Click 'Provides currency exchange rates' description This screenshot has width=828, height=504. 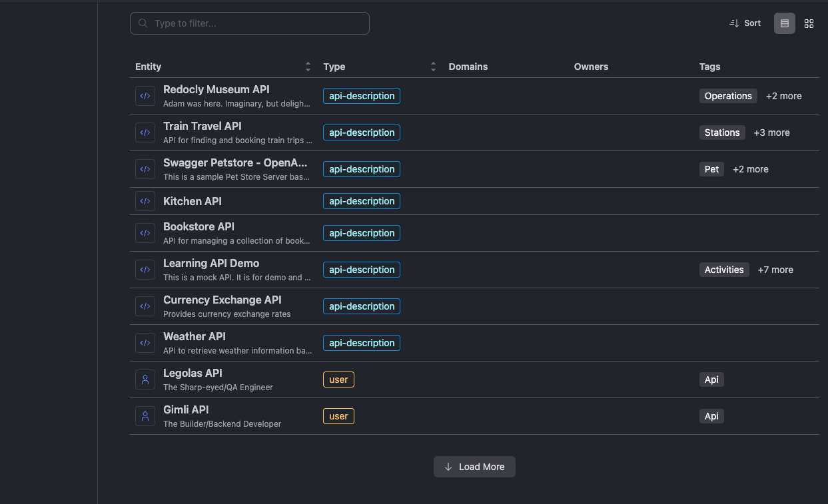227,314
